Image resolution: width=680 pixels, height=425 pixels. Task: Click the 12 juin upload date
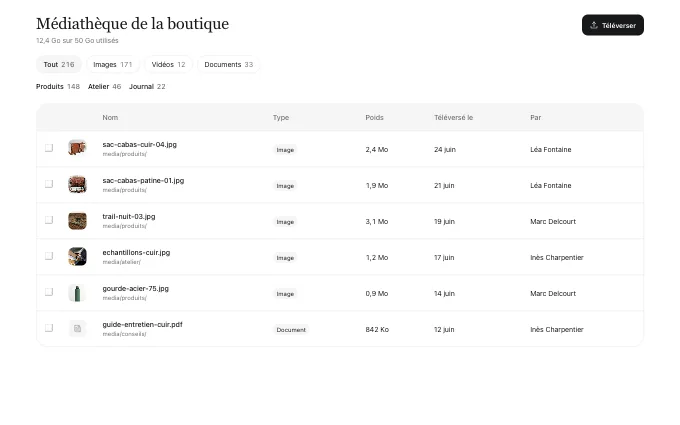click(x=445, y=330)
